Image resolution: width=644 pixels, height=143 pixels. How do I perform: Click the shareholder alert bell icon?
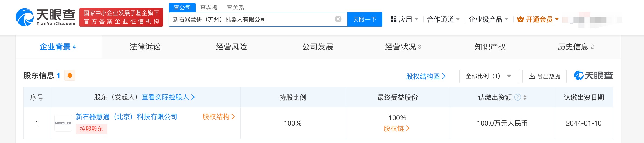click(x=70, y=76)
